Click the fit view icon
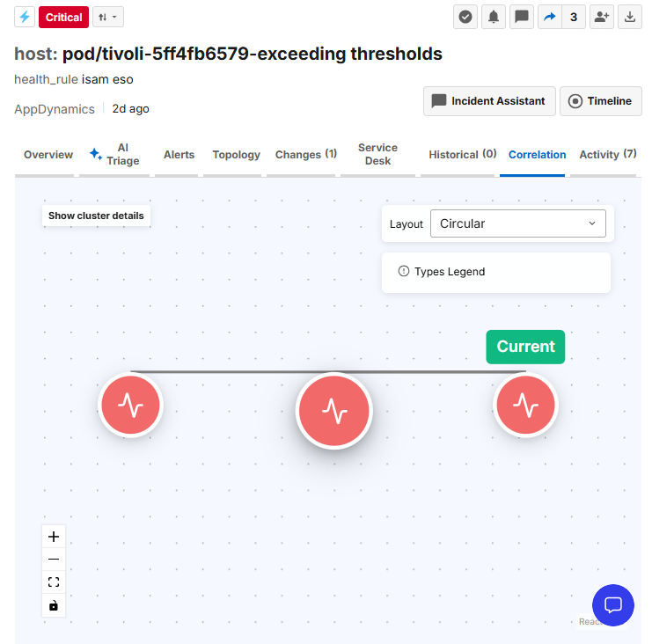 (54, 582)
